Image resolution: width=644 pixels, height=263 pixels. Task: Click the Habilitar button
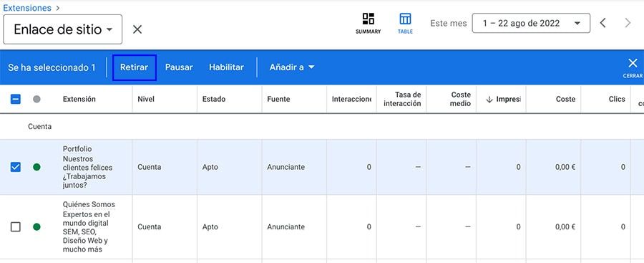coord(226,67)
